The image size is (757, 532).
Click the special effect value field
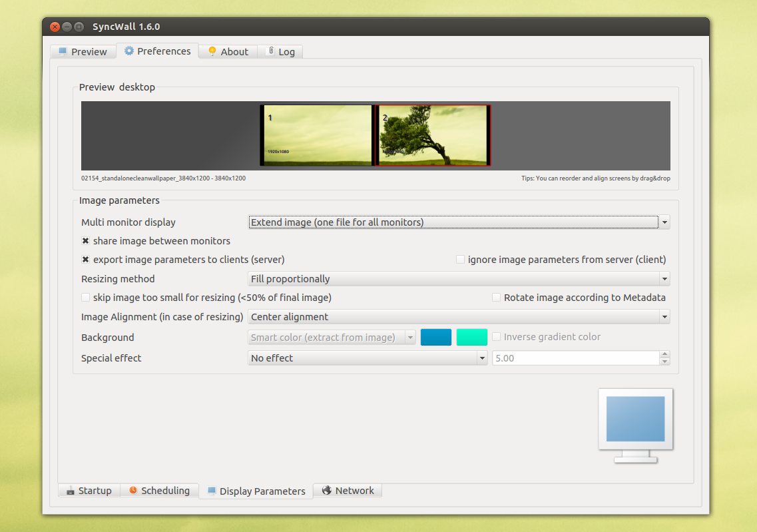pos(575,358)
